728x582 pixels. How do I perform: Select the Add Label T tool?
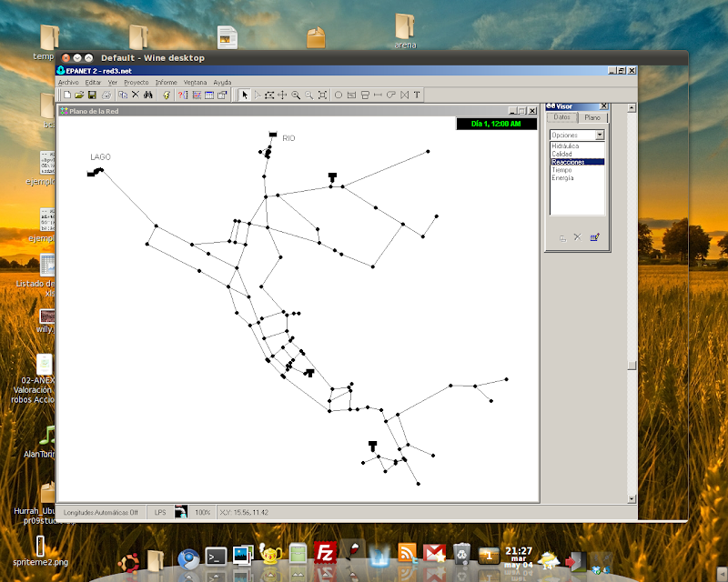(417, 95)
